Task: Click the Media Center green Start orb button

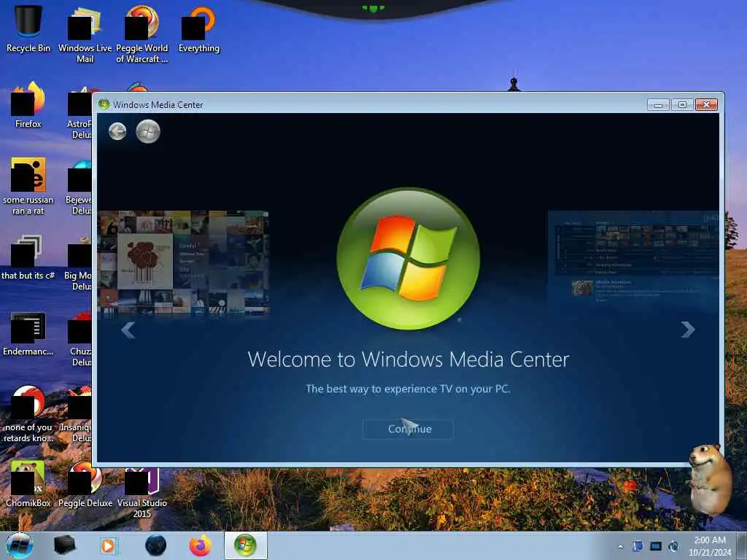Action: point(148,131)
